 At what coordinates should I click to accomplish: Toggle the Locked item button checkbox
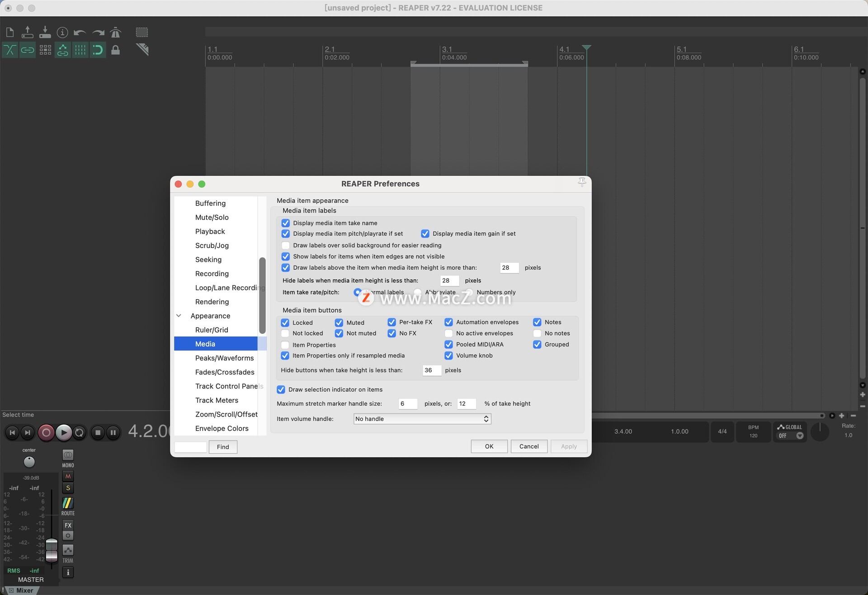pos(285,323)
